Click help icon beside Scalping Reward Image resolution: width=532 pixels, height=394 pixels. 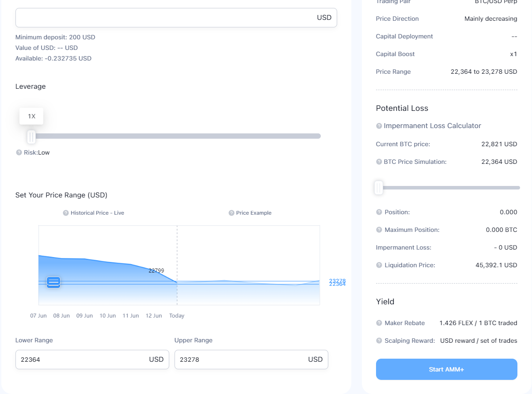click(x=379, y=341)
